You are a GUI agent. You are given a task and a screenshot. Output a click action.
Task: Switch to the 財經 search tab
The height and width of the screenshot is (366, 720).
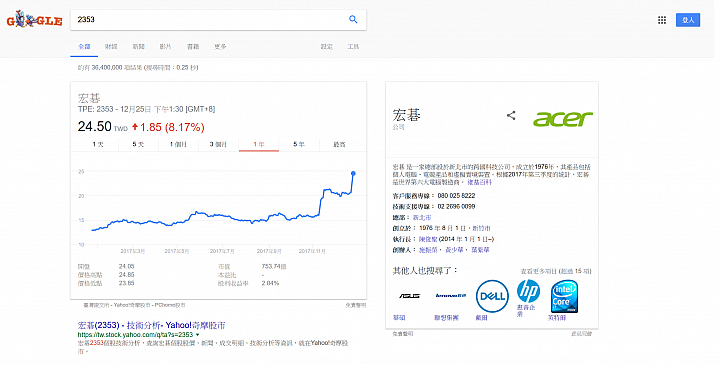pyautogui.click(x=111, y=46)
